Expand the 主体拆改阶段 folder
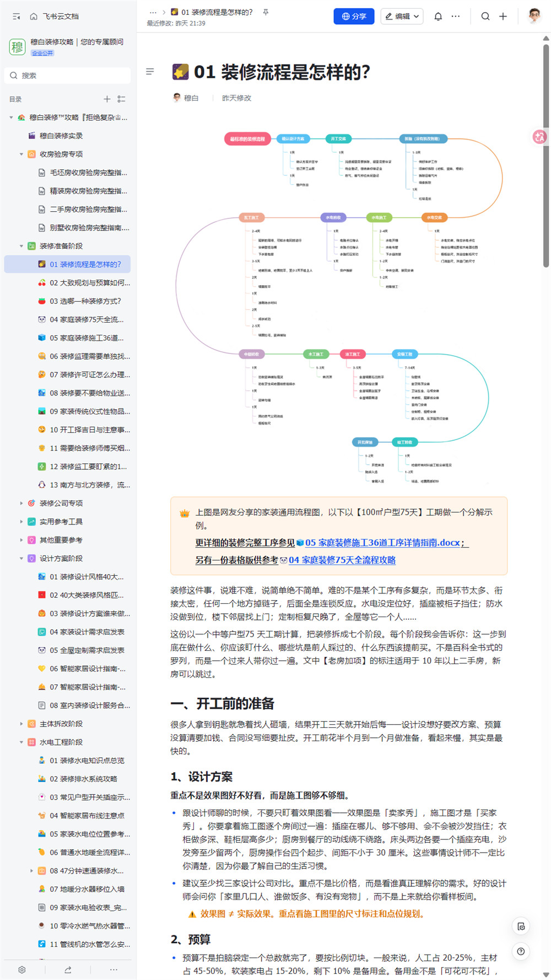Image resolution: width=551 pixels, height=980 pixels. [x=21, y=724]
